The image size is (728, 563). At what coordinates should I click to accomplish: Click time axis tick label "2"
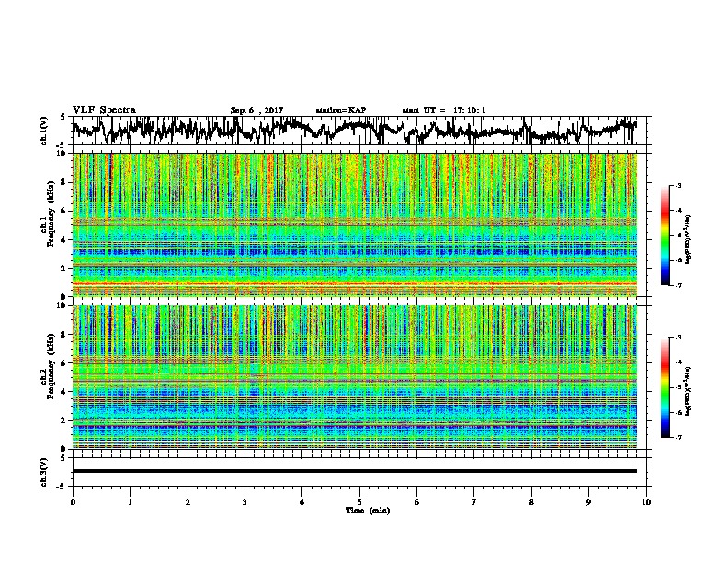[188, 502]
